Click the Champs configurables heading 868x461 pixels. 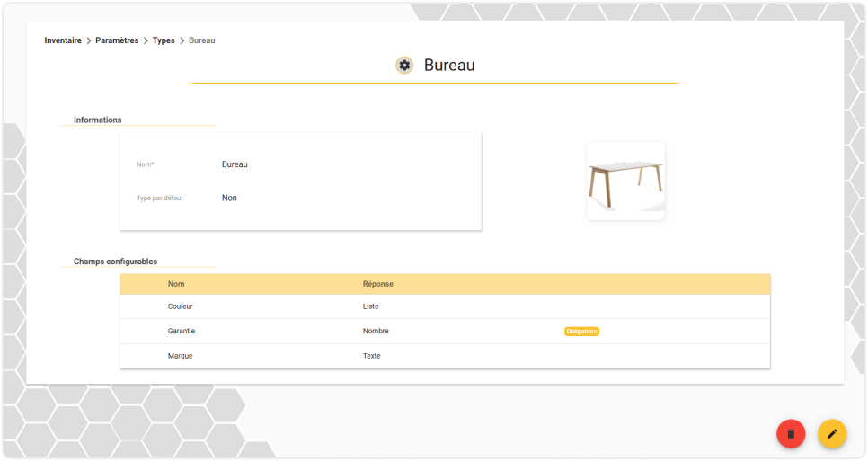115,262
